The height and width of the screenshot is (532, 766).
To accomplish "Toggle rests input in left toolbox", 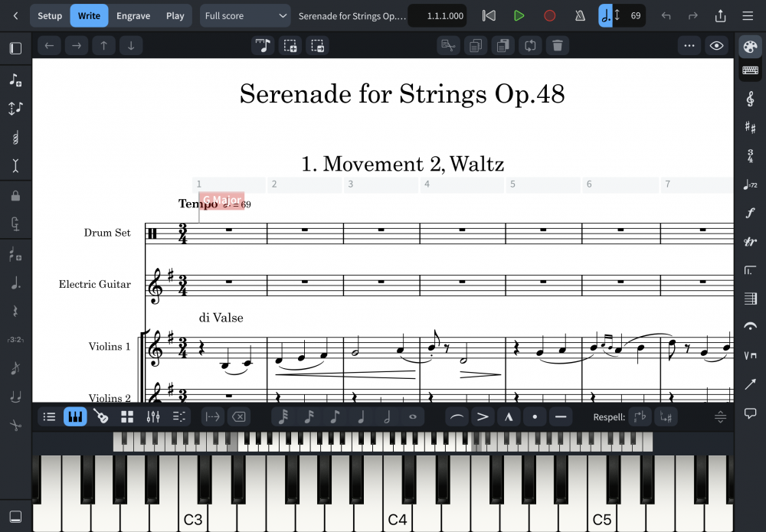I will tap(15, 311).
